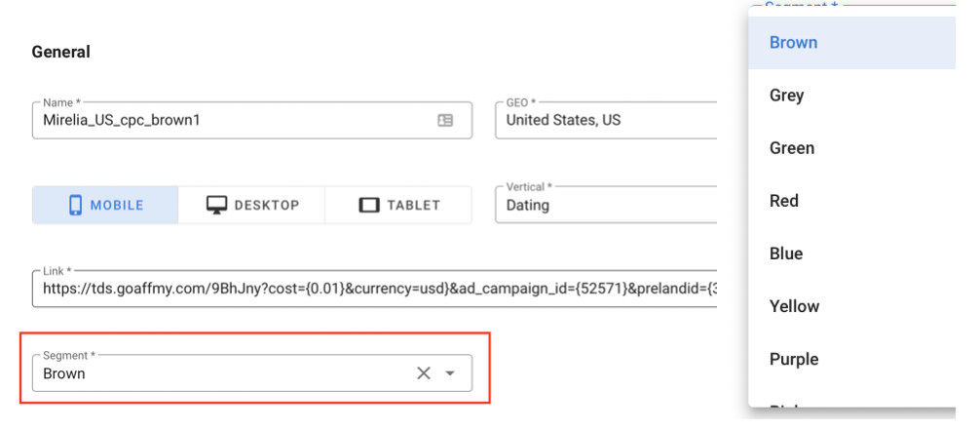Viewport: 980px width, 429px height.
Task: Choose Purple in segment list
Action: click(851, 360)
